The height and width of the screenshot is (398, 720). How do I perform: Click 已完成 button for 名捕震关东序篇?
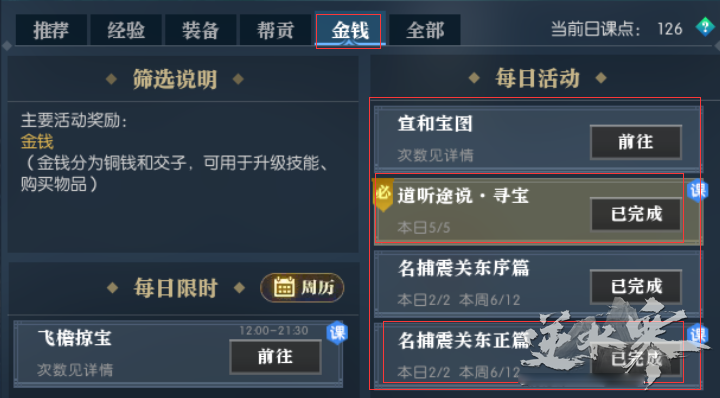[x=636, y=286]
